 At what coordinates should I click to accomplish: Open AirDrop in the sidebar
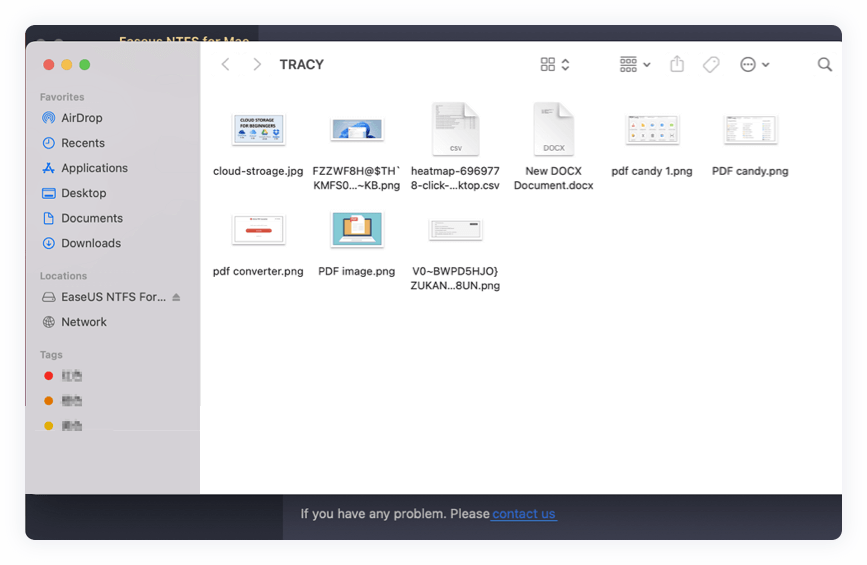(72, 118)
